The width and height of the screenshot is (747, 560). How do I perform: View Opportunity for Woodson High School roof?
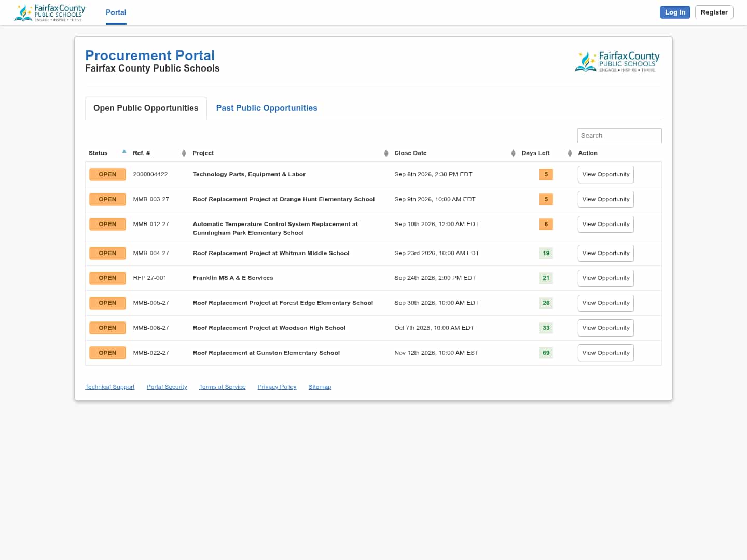606,328
